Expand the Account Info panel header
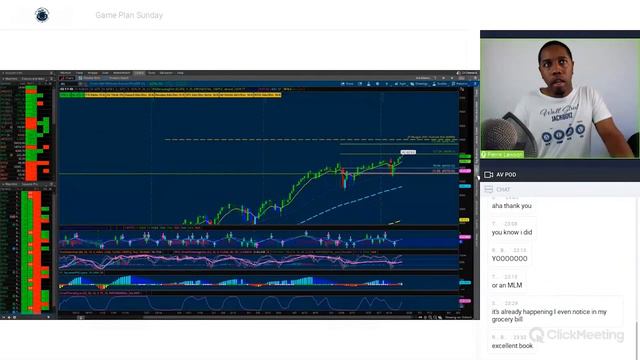 click(27, 73)
